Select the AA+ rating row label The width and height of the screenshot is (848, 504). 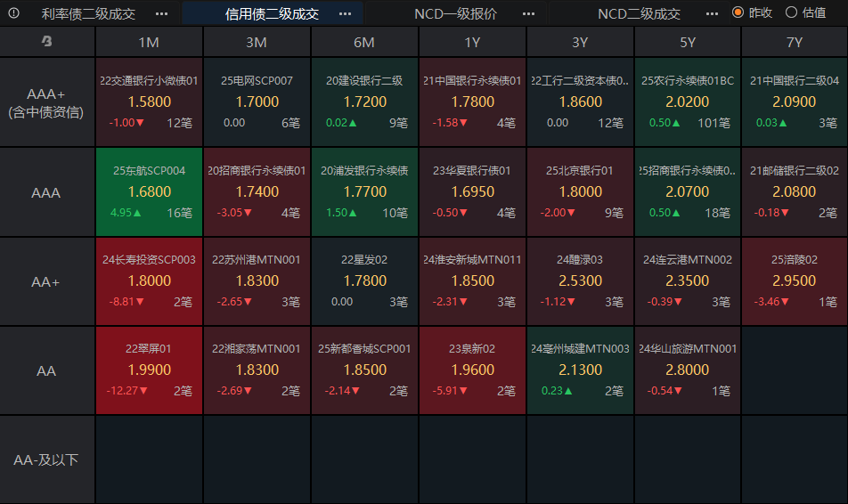point(46,281)
